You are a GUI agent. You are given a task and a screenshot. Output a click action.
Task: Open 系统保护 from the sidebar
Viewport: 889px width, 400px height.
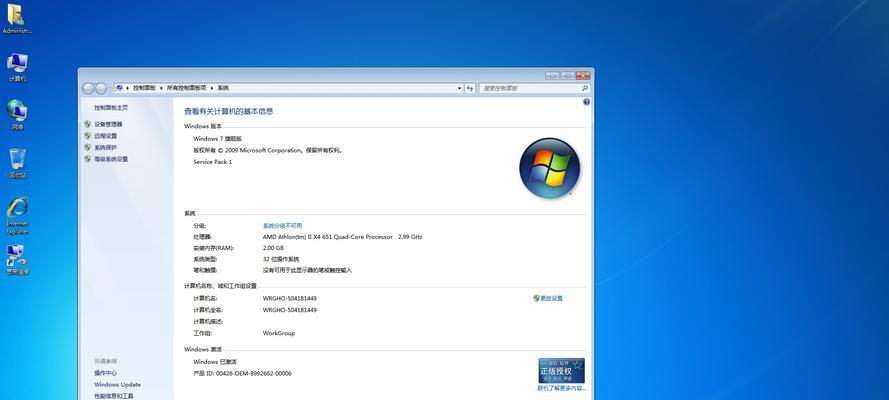point(105,147)
